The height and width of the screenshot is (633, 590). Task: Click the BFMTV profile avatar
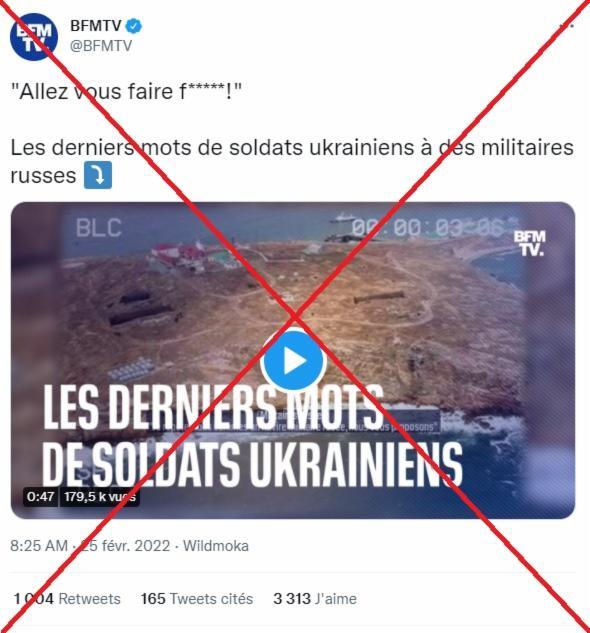pos(34,37)
